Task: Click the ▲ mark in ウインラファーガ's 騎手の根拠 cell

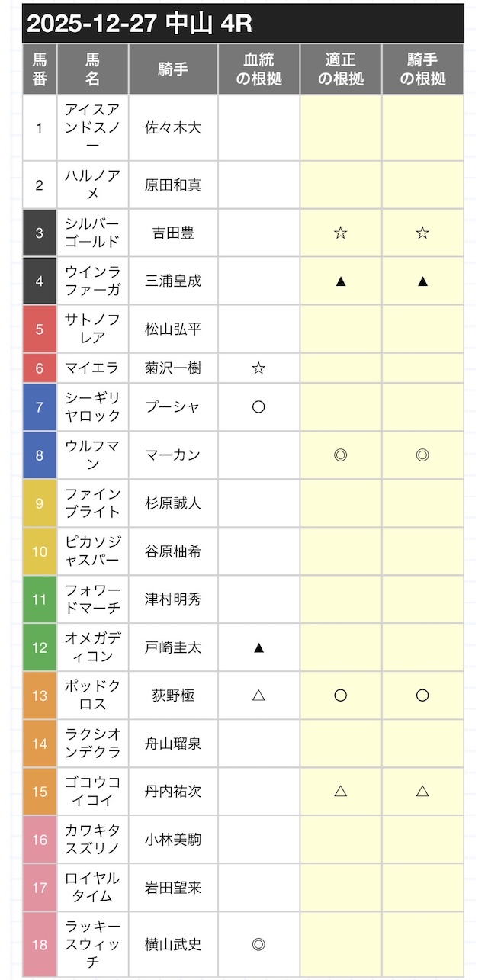Action: click(x=422, y=281)
